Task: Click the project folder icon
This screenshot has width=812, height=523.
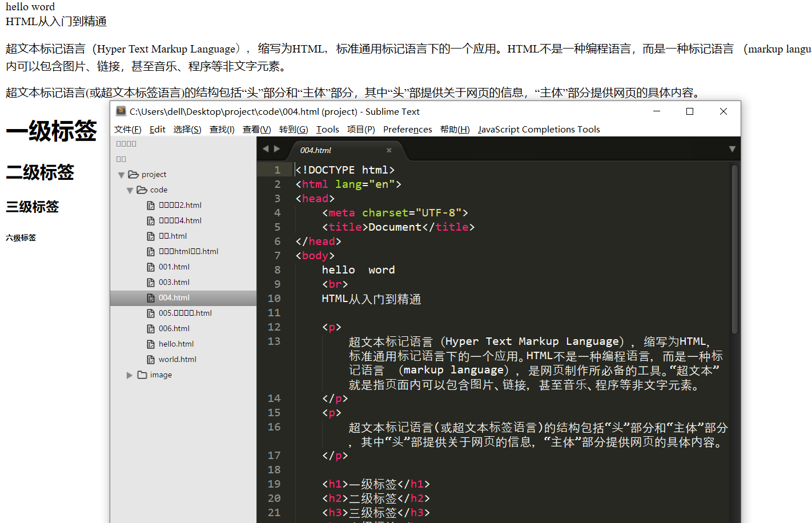Action: click(134, 174)
